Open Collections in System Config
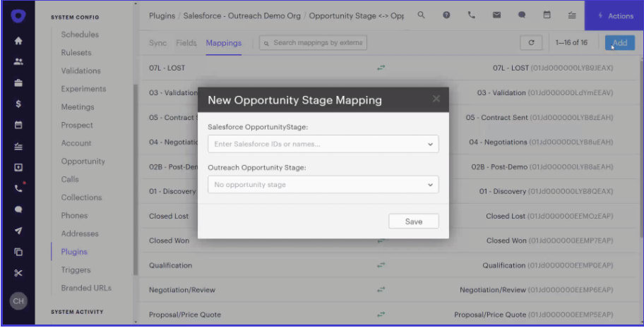 (81, 197)
